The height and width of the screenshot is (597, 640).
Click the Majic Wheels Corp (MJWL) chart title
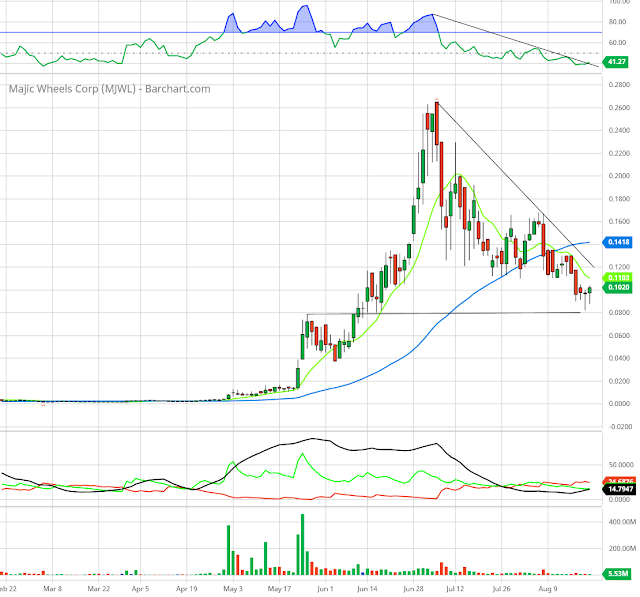tap(109, 89)
